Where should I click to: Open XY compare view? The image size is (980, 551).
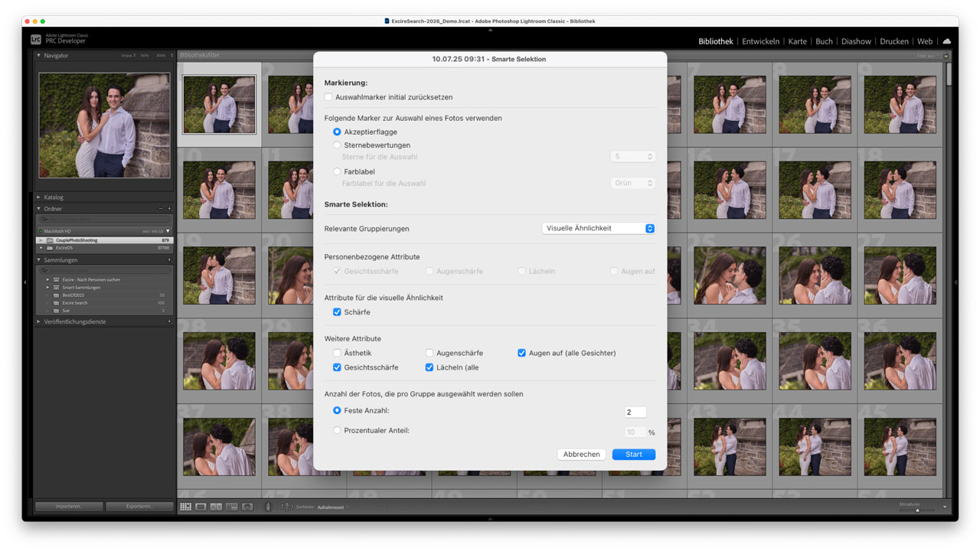click(216, 507)
